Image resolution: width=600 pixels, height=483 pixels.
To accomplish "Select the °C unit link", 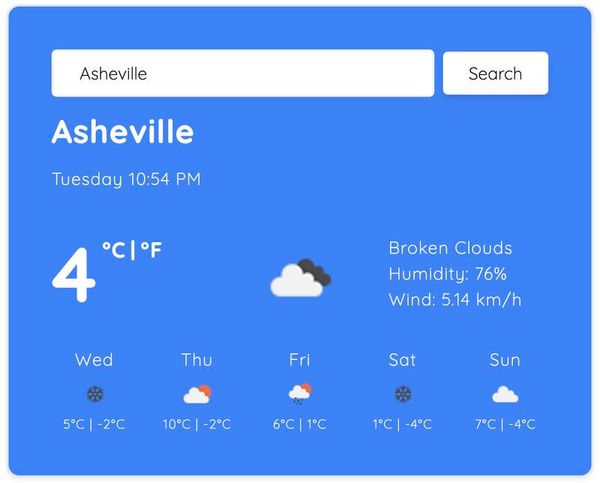I will 114,250.
